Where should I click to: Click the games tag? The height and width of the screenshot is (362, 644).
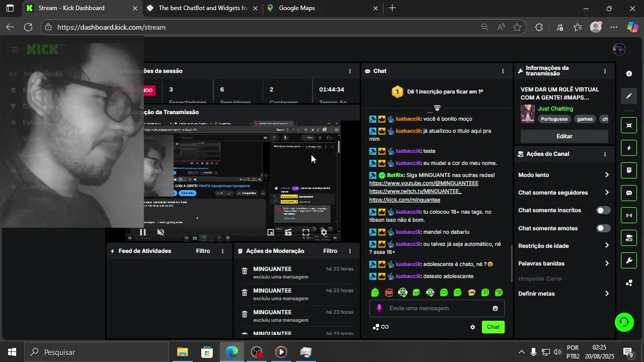(585, 119)
